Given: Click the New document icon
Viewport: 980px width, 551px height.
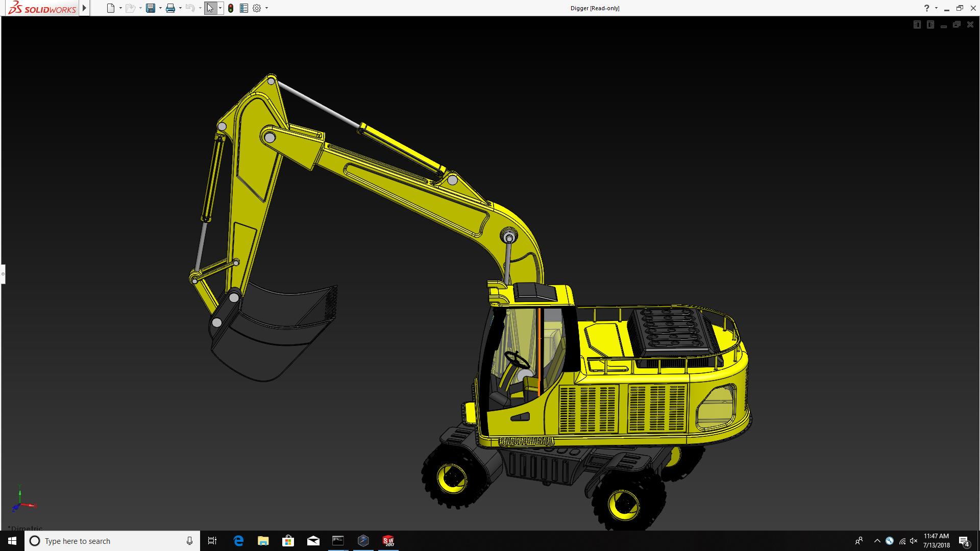Looking at the screenshot, I should [110, 8].
